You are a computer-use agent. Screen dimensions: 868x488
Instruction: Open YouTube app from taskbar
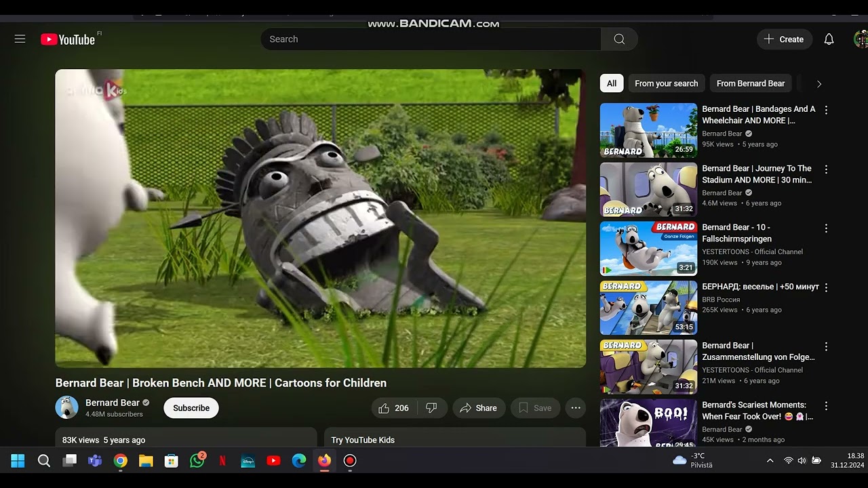273,461
